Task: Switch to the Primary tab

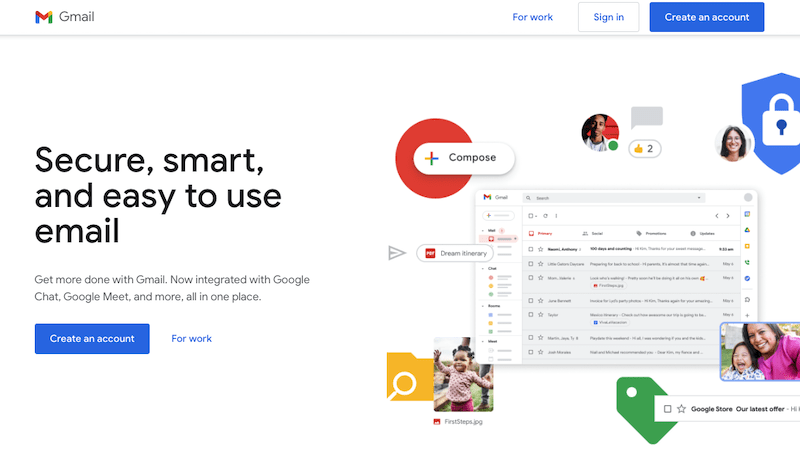Action: click(540, 233)
